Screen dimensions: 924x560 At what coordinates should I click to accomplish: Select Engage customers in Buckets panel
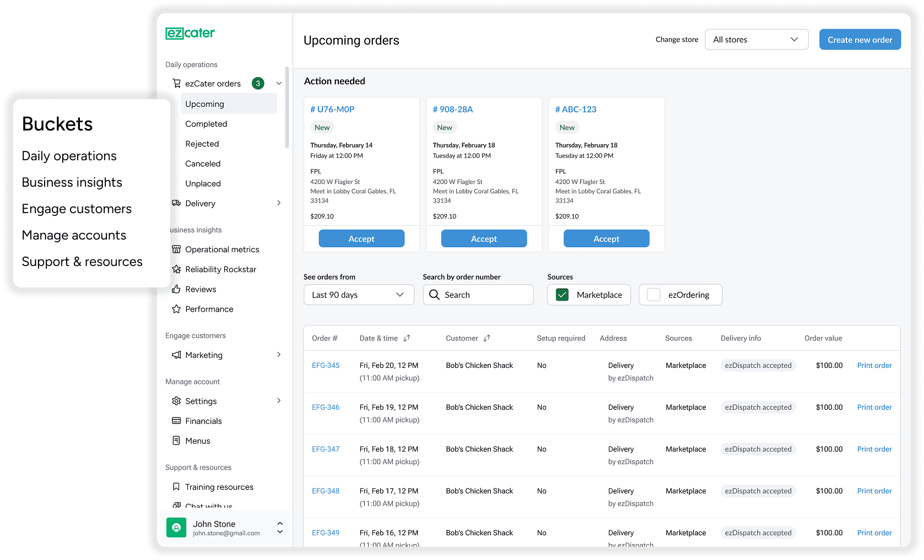click(x=77, y=209)
